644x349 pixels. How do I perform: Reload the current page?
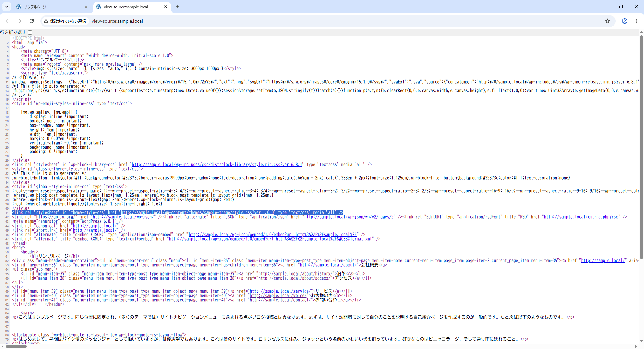32,21
